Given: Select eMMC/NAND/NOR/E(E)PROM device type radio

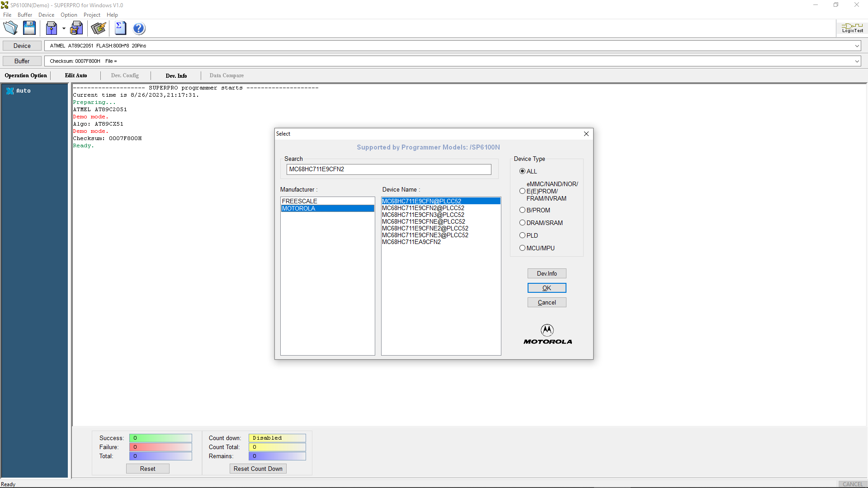Looking at the screenshot, I should (x=523, y=191).
